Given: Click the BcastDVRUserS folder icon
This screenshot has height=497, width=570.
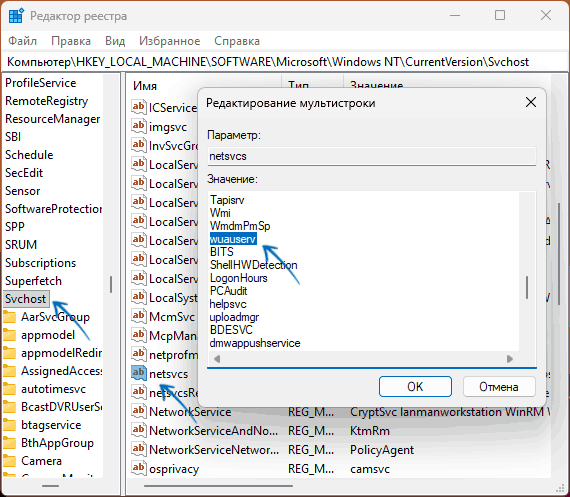Looking at the screenshot, I should click(x=10, y=407).
